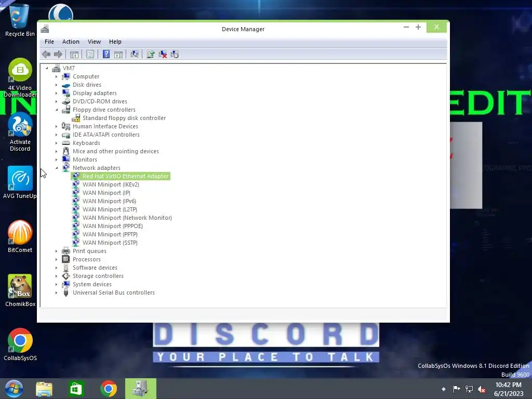The image size is (532, 399).
Task: Select Standard floppy disk controller device
Action: (x=124, y=118)
